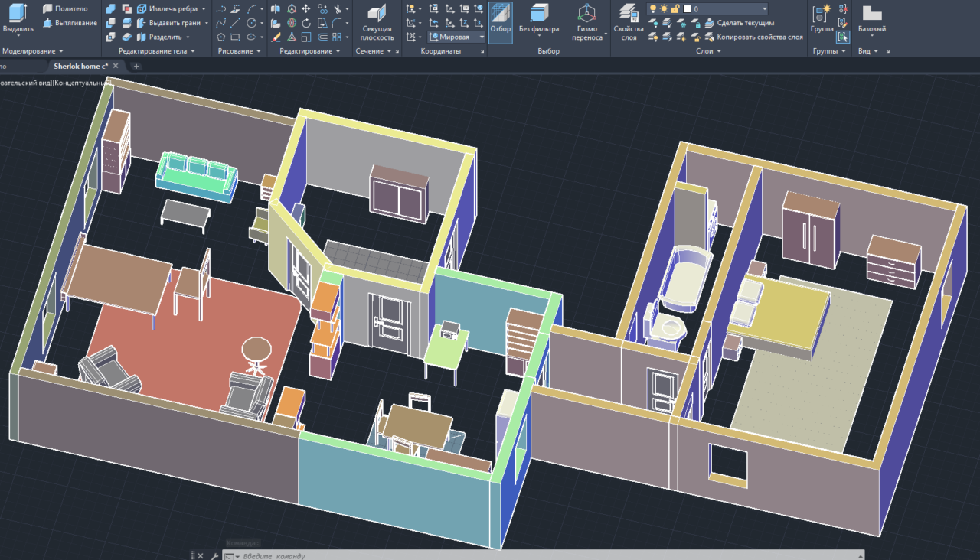Click Сделать текущим (Make Current) layer button
The height and width of the screenshot is (560, 980).
745,23
